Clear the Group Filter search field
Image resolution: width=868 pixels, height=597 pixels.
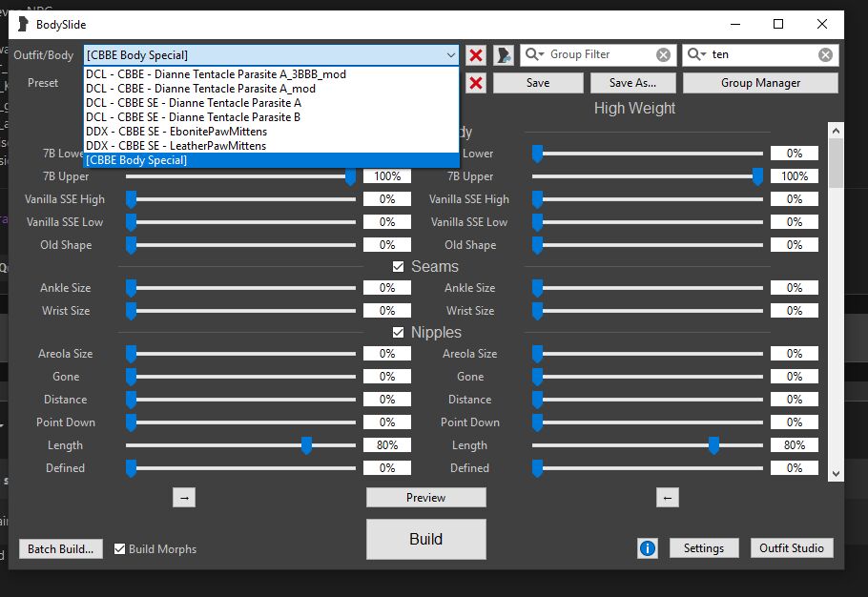pos(663,54)
